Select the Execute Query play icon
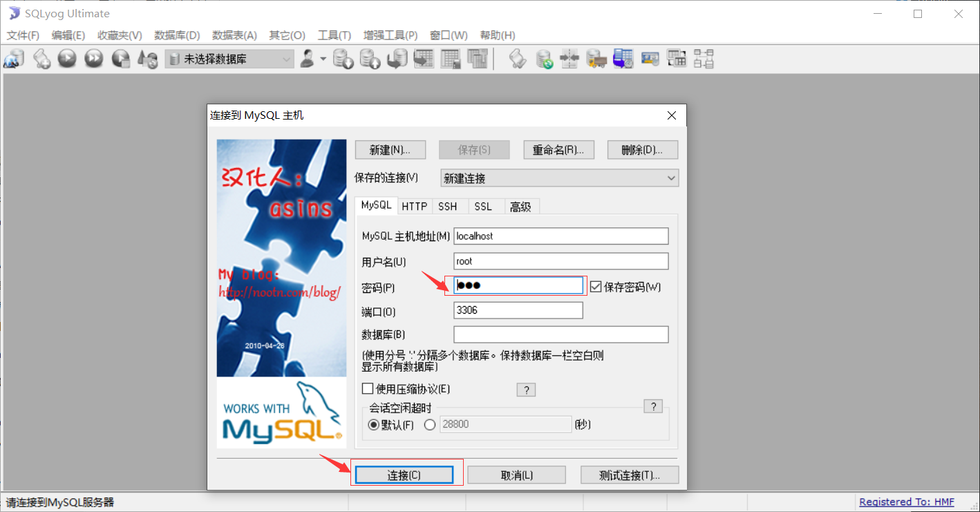The image size is (980, 512). tap(66, 59)
